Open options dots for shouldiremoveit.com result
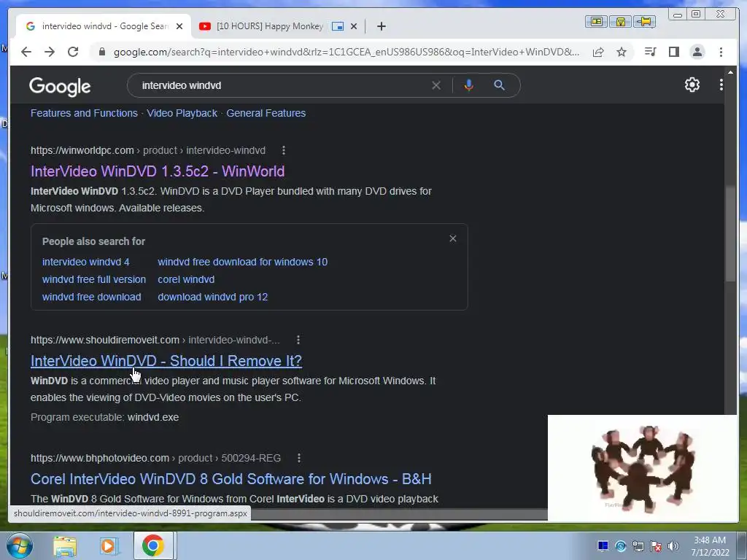Viewport: 747px width, 560px height. click(298, 340)
